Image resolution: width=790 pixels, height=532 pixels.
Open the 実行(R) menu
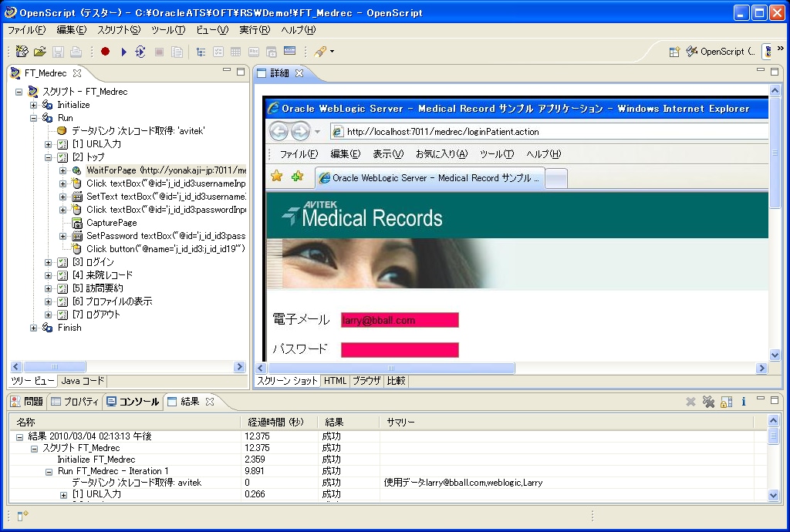255,30
